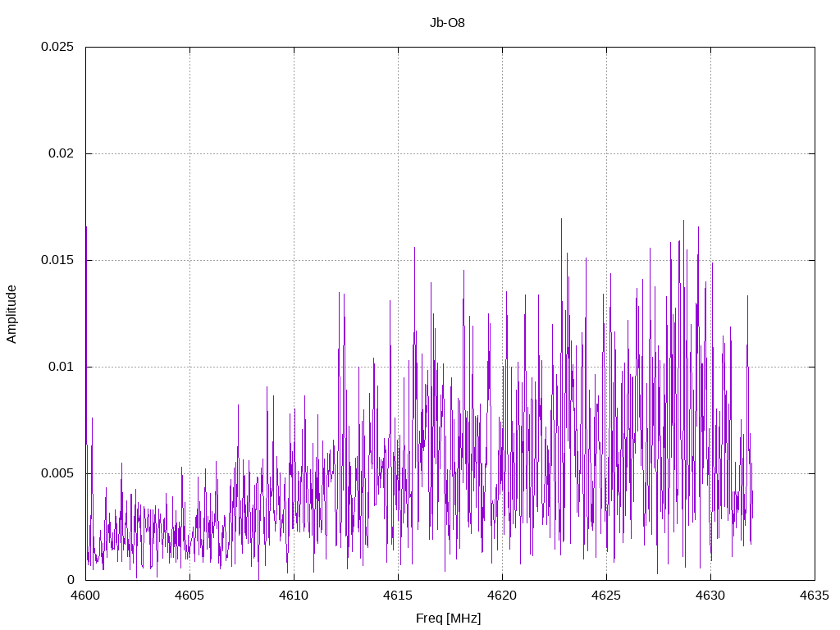The height and width of the screenshot is (630, 840).
Task: Click the x-axis tick label 4620
Action: point(503,596)
